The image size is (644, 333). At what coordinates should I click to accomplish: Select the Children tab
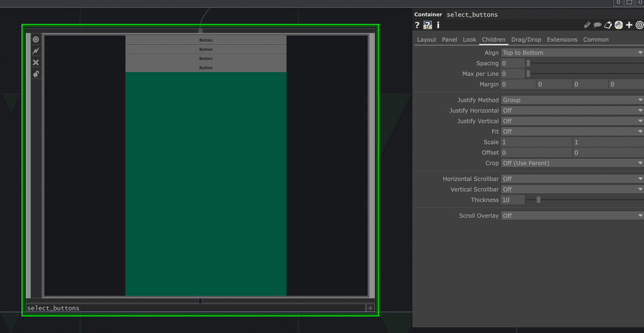click(x=494, y=40)
